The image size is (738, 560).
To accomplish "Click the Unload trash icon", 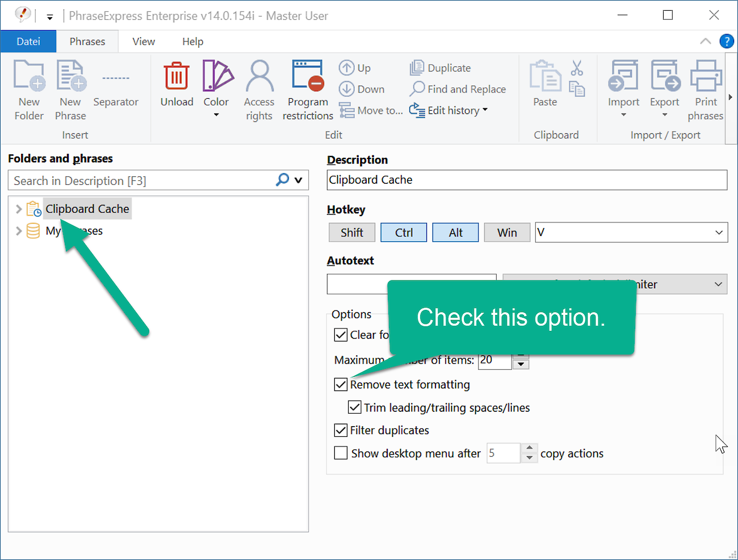I will pos(177,75).
